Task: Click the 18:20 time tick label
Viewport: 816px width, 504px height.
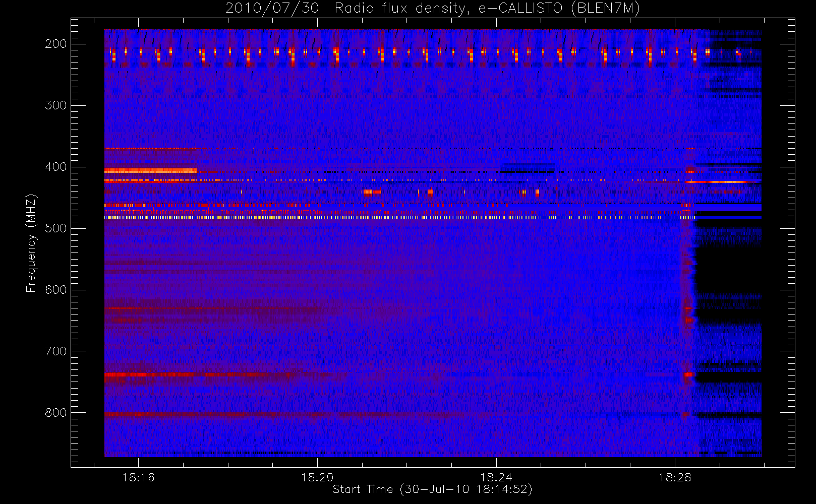Action: point(318,477)
